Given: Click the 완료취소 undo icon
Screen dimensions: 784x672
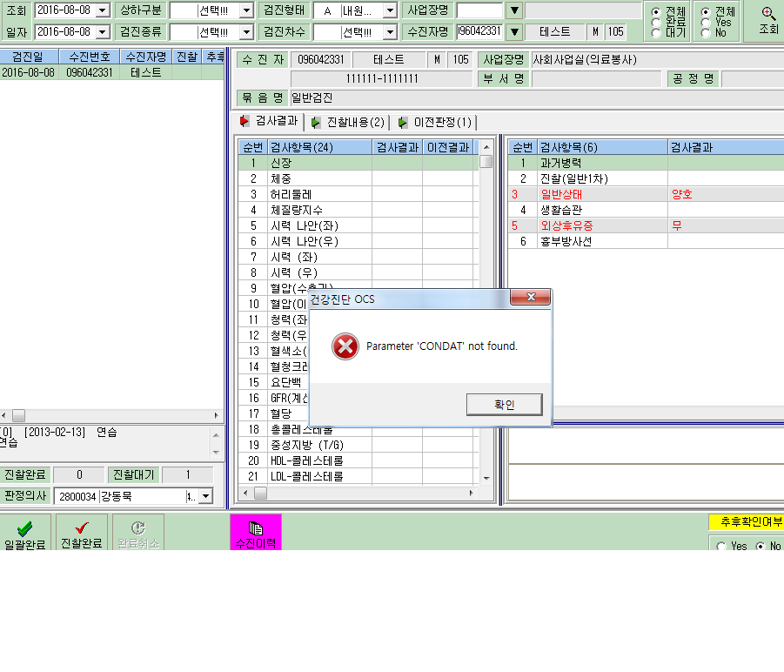Looking at the screenshot, I should click(x=138, y=528).
